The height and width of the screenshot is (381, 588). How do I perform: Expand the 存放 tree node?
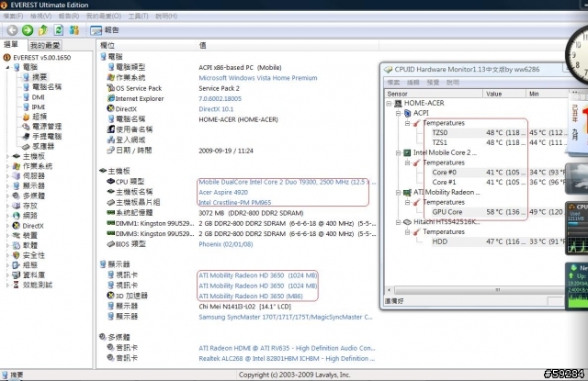[7, 206]
